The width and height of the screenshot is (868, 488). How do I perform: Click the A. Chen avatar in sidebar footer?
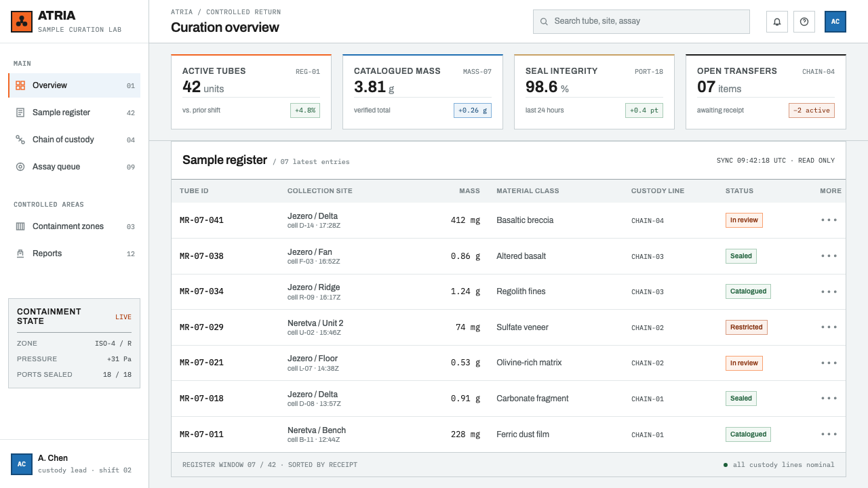click(22, 464)
